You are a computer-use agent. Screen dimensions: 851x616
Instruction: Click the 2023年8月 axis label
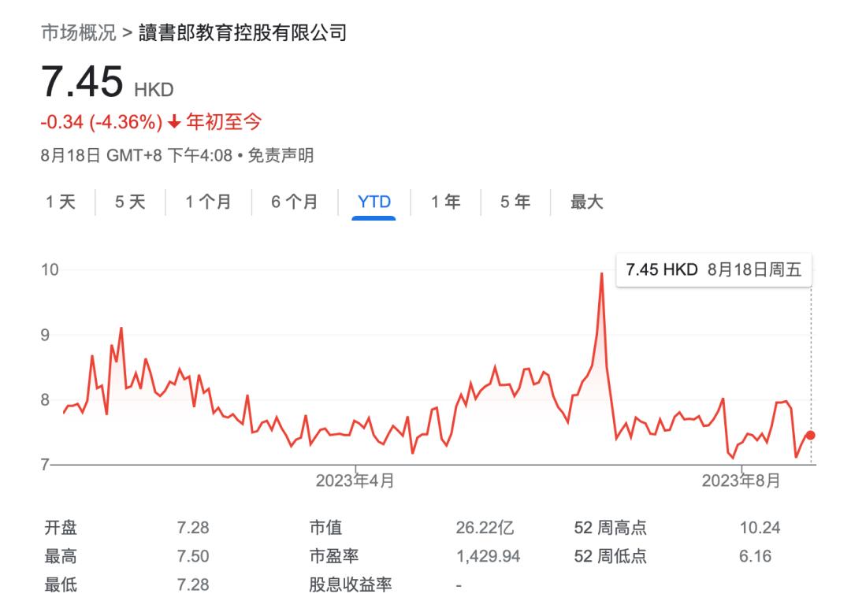coord(741,481)
